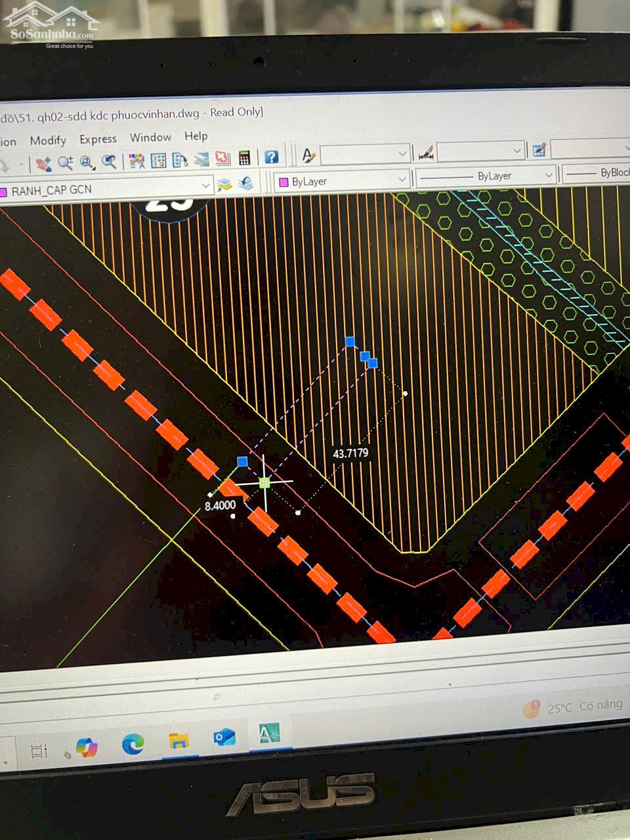Click the dimension style icon
This screenshot has width=630, height=840.
(x=425, y=154)
